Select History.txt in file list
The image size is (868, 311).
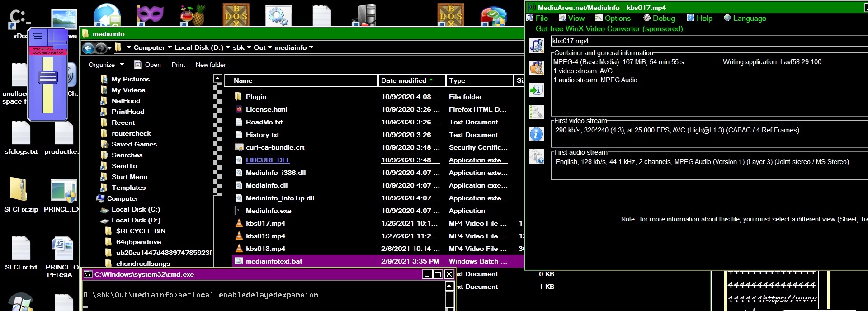coord(262,135)
